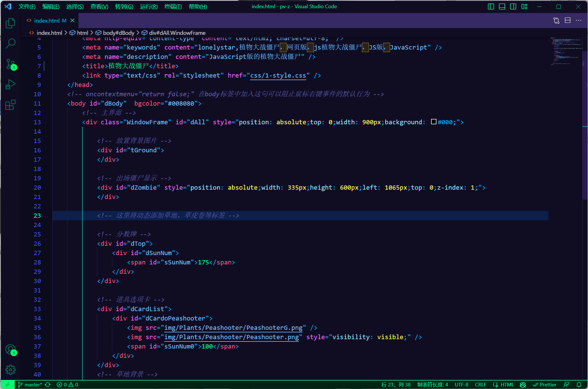588x389 pixels.
Task: Click Prettier status bar item
Action: pos(545,384)
